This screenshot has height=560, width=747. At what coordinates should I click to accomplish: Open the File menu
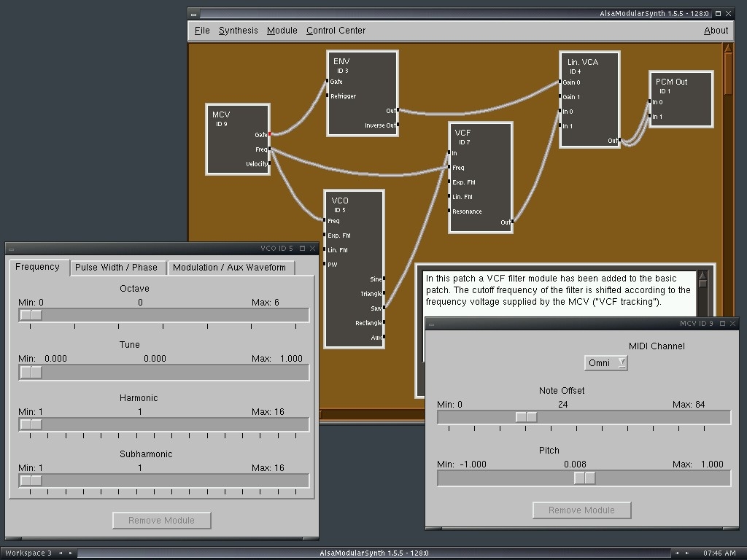point(202,31)
